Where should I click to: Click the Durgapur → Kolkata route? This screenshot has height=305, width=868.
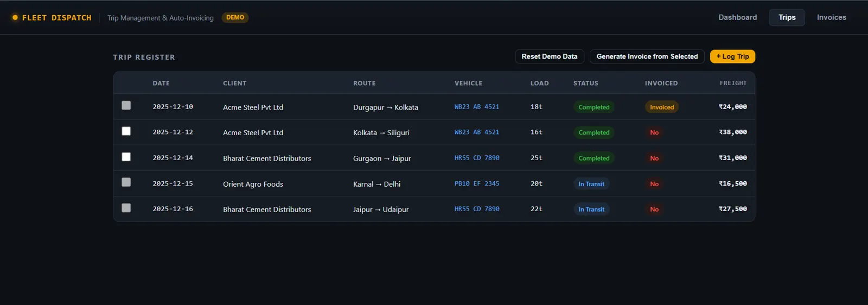click(x=386, y=107)
